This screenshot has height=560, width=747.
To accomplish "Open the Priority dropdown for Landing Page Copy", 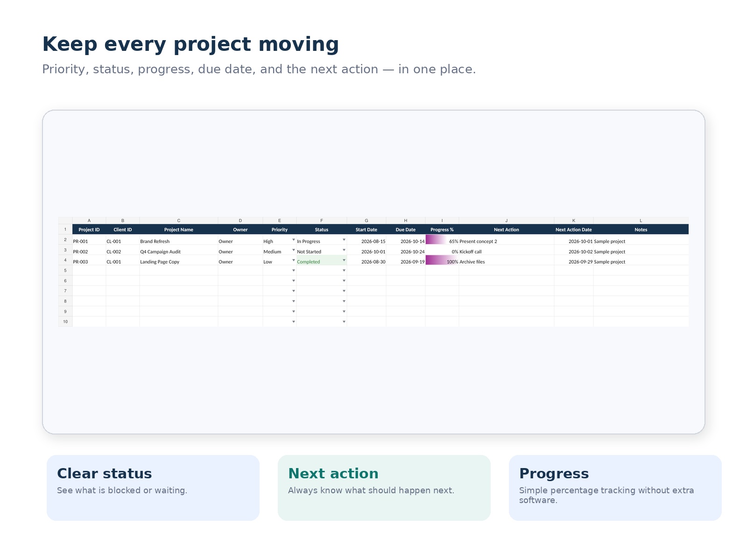I will (x=294, y=260).
